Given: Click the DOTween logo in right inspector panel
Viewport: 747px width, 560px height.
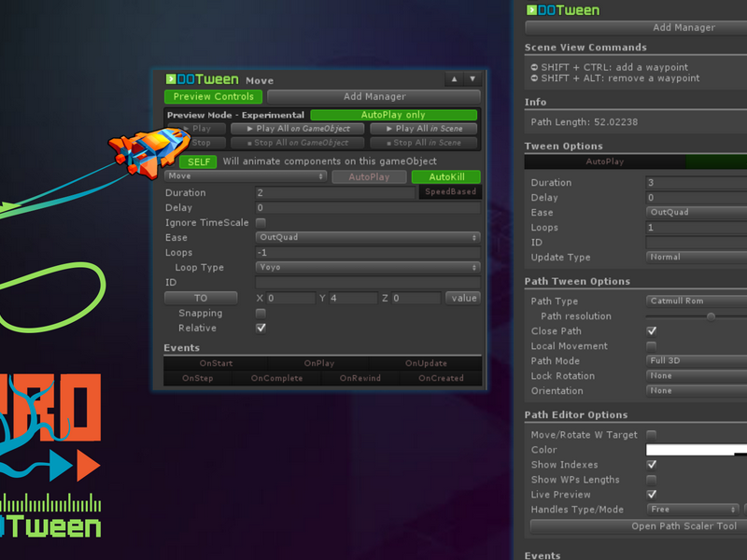Looking at the screenshot, I should pyautogui.click(x=563, y=10).
